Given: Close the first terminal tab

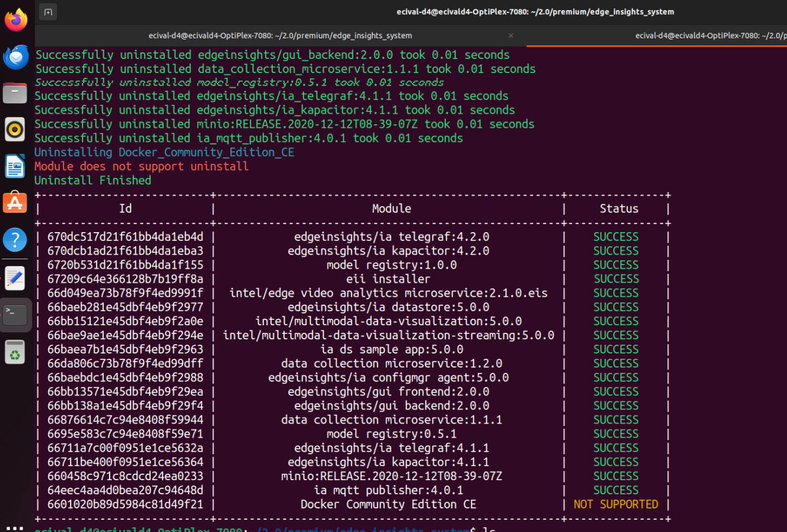Looking at the screenshot, I should (x=511, y=35).
